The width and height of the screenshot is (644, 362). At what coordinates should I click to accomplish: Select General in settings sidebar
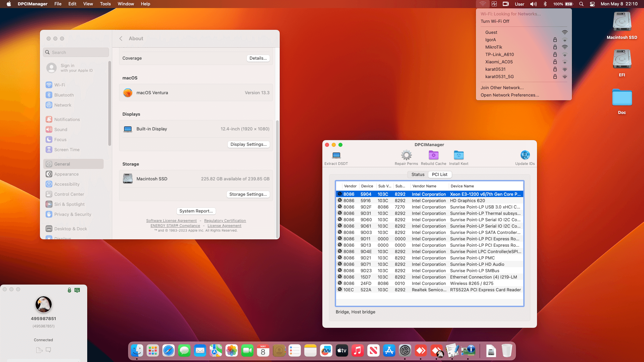[x=74, y=164]
